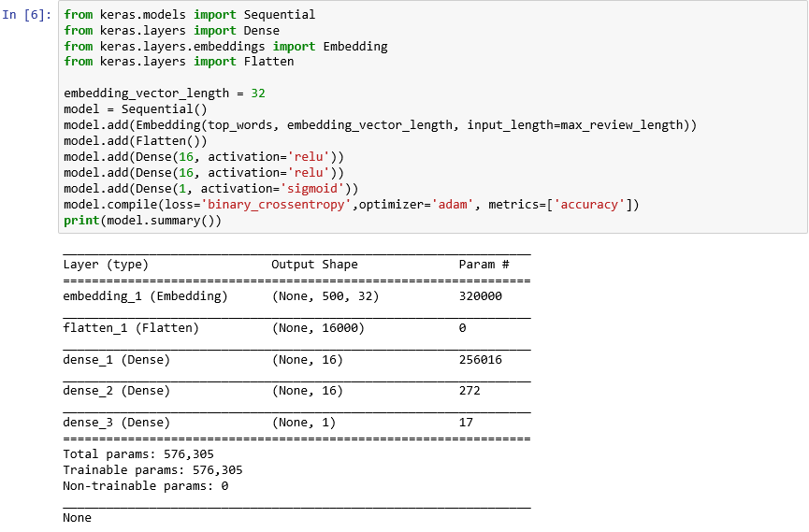
Task: Click the model.add(Embedding(top_words...)) line
Action: 380,125
